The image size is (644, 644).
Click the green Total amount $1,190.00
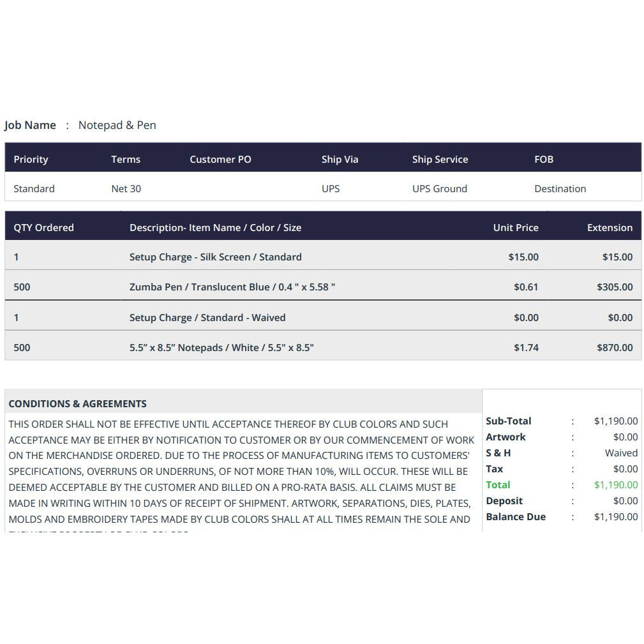[x=616, y=484]
